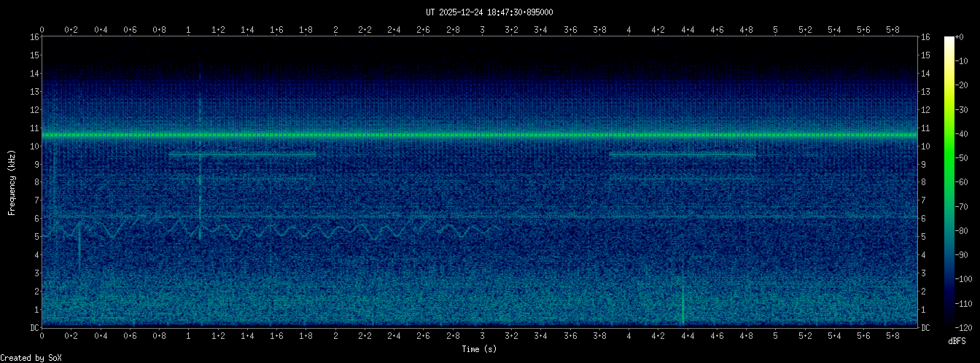Image resolution: width=980 pixels, height=363 pixels.
Task: Click the white top end of the dBFS color bar
Action: point(949,39)
